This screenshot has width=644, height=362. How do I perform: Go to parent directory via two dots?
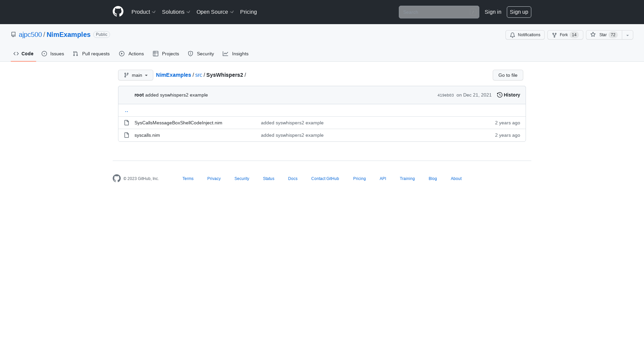tap(126, 110)
